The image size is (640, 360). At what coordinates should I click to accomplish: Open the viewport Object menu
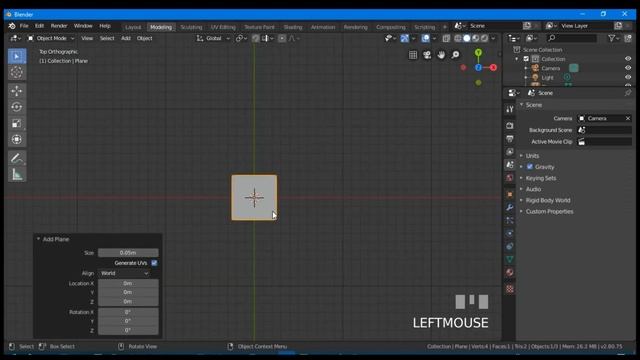(144, 38)
